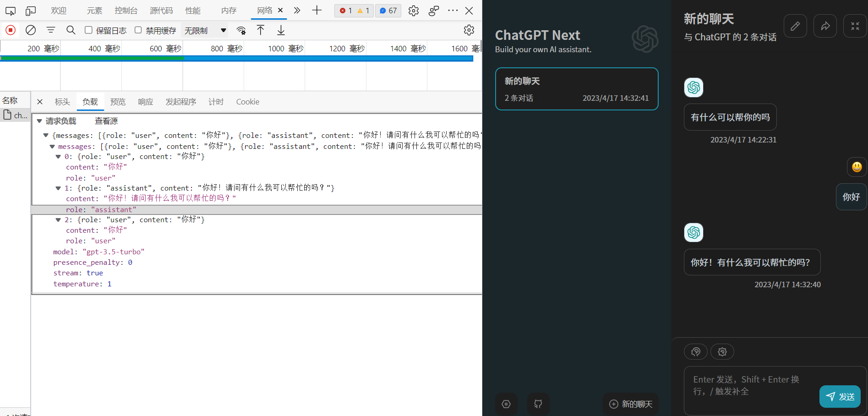Switch to the 预览 tab
Screen dimensions: 868x416
tap(118, 102)
